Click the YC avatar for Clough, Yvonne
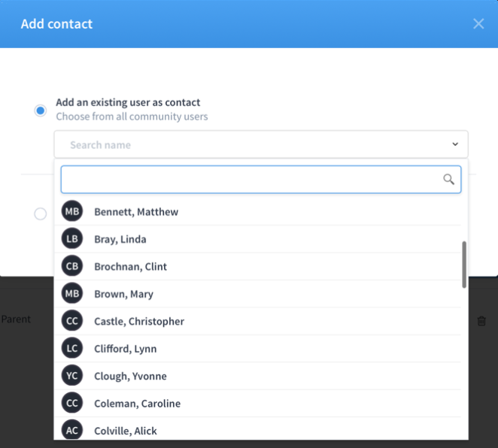498x448 pixels. coord(72,376)
